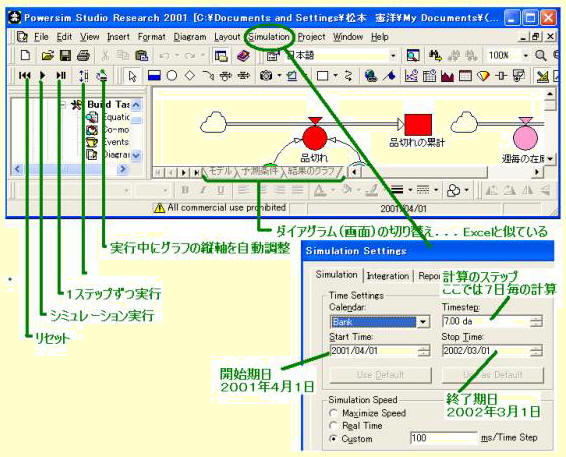Viewport: 566px width, 457px height.
Task: Open the 日本語 language dropdown
Action: 393,56
